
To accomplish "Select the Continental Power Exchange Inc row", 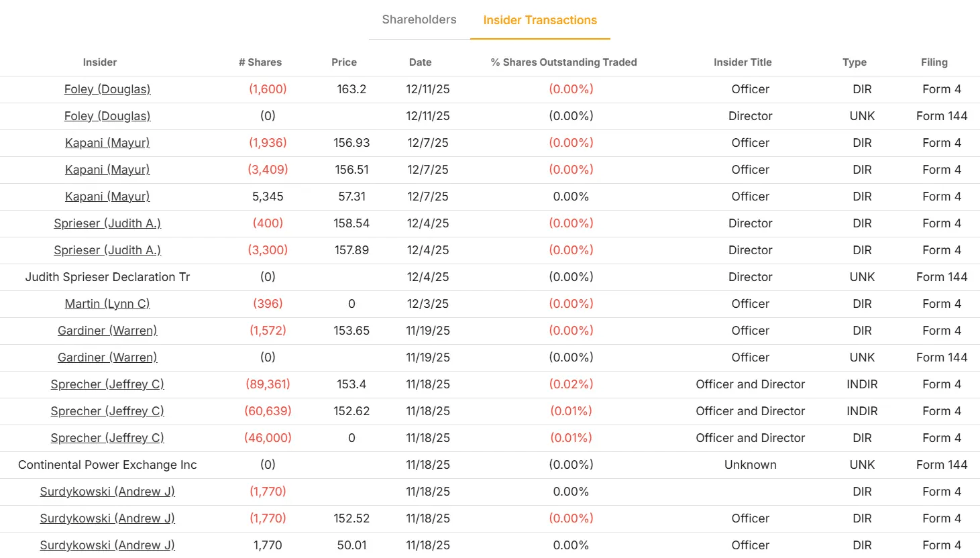I will coord(107,465).
